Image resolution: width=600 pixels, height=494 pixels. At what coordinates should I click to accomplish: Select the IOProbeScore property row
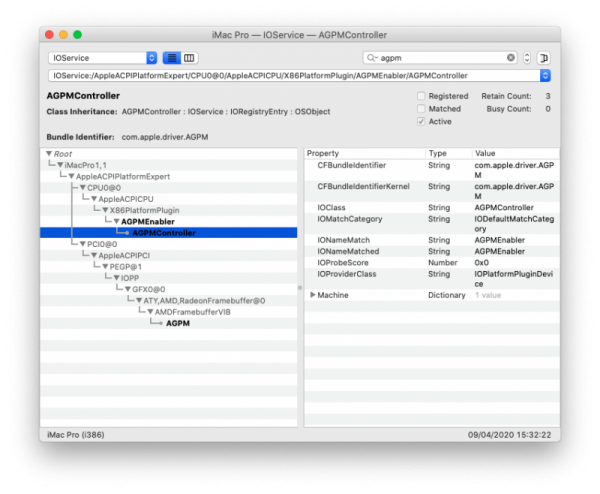point(432,262)
